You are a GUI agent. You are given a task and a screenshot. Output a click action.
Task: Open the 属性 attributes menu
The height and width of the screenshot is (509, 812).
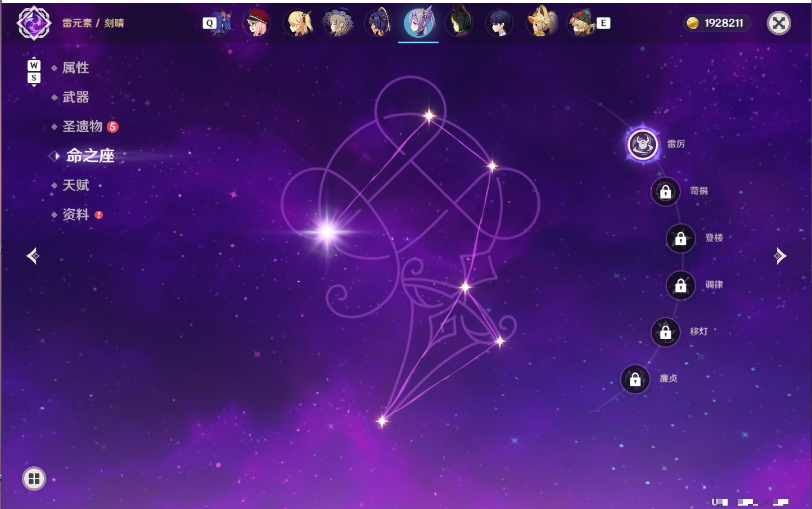tap(75, 68)
